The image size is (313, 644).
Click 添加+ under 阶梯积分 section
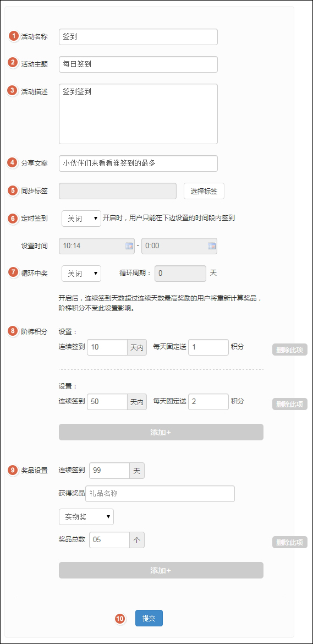pos(161,432)
